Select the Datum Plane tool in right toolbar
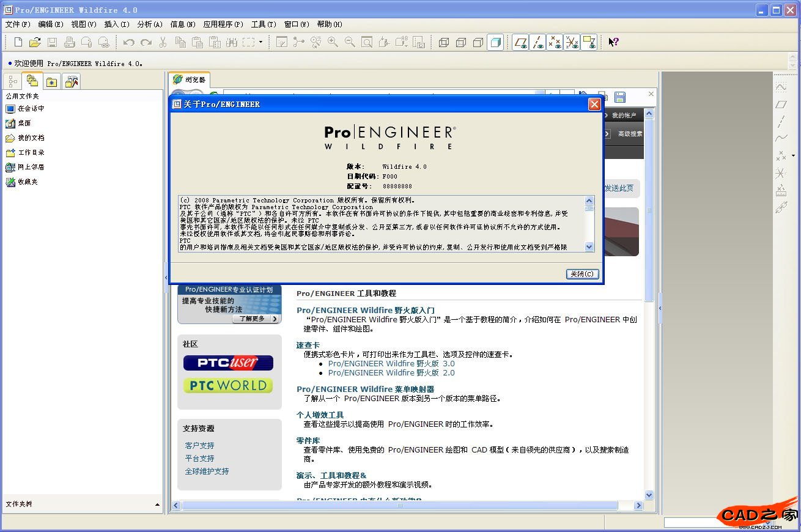The image size is (801, 532). coord(781,105)
